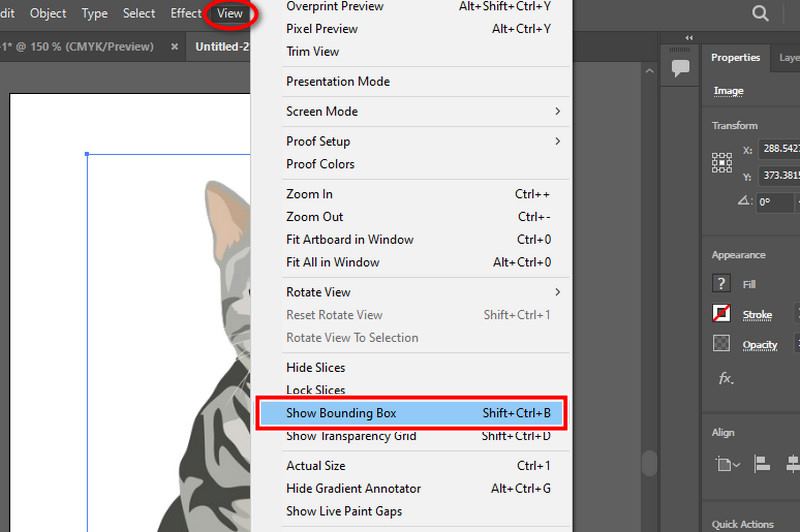This screenshot has height=532, width=800.
Task: Open the View menu
Action: [x=230, y=13]
